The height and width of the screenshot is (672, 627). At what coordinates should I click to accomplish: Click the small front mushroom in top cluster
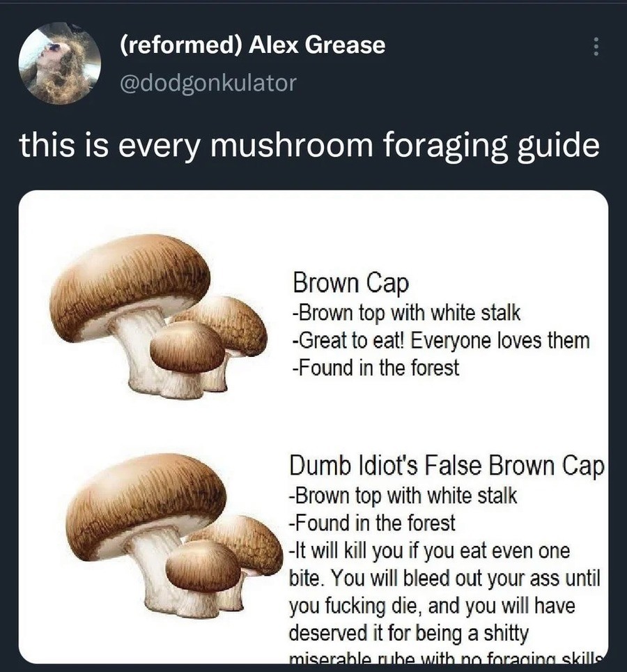coord(187,347)
